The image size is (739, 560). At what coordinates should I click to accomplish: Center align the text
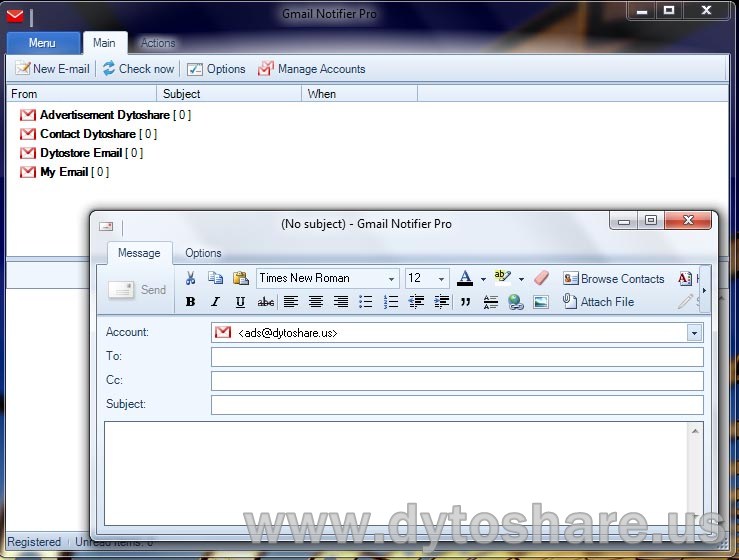(316, 302)
